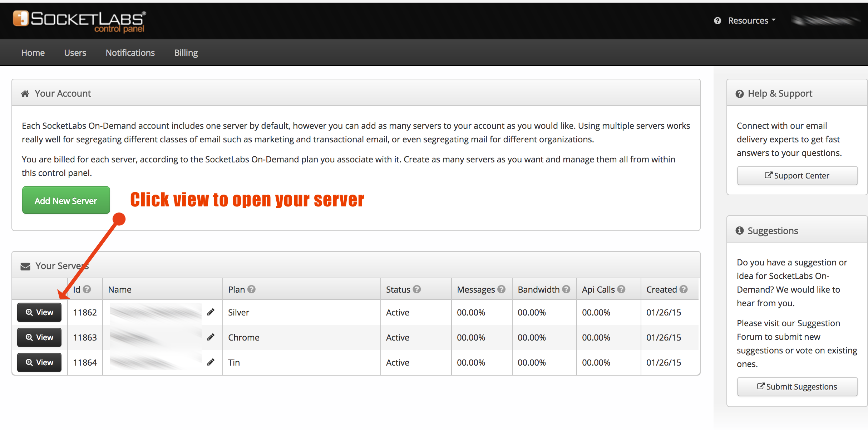Click View for server 11864
868x430 pixels.
39,362
